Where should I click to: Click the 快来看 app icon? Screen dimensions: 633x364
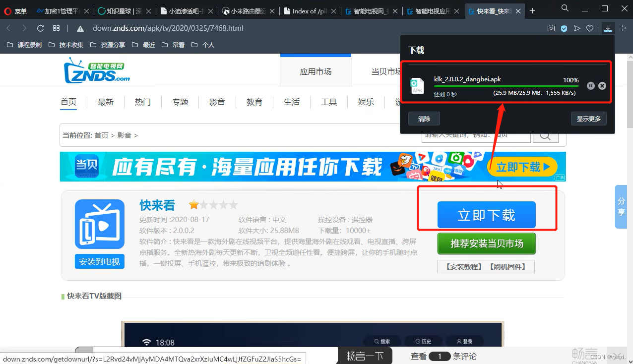tap(100, 224)
